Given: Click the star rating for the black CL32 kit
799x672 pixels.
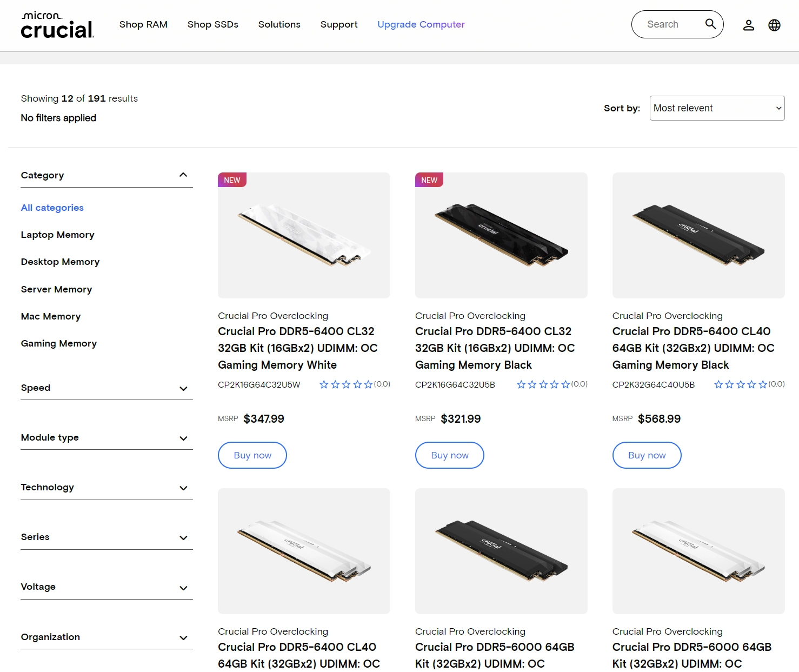Looking at the screenshot, I should [542, 384].
